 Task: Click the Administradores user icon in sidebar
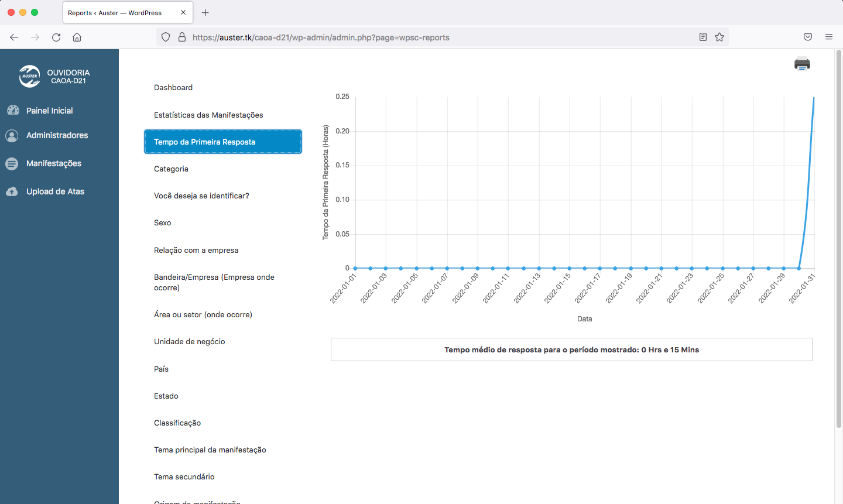click(12, 135)
